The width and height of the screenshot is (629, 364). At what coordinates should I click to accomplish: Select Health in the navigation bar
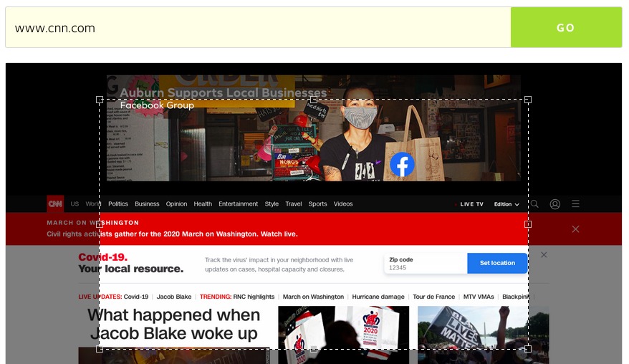tap(203, 204)
